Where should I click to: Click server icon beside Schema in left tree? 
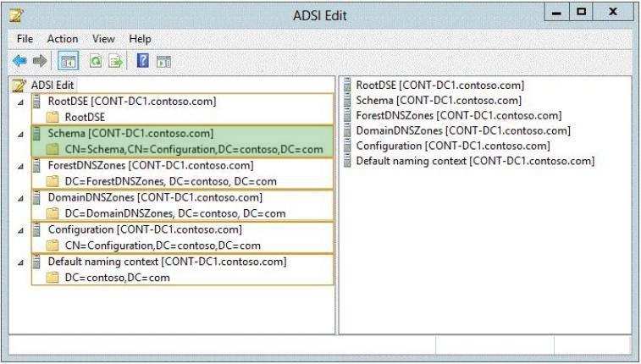[x=36, y=133]
